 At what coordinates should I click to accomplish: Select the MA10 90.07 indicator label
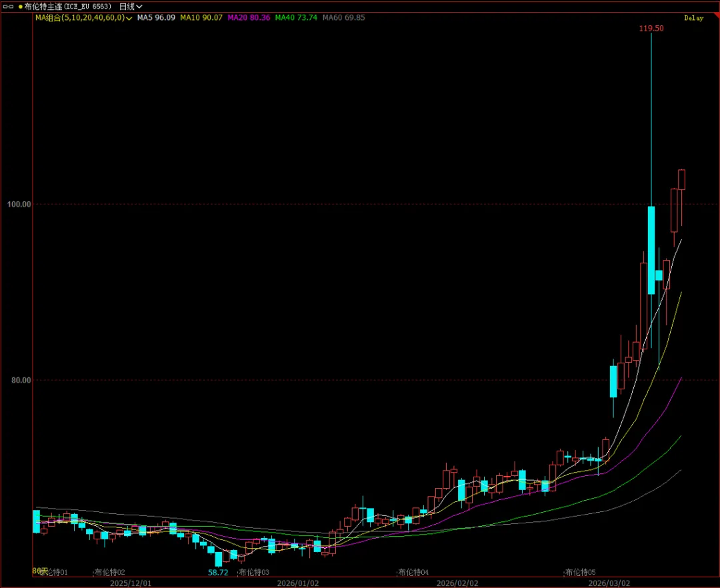201,17
